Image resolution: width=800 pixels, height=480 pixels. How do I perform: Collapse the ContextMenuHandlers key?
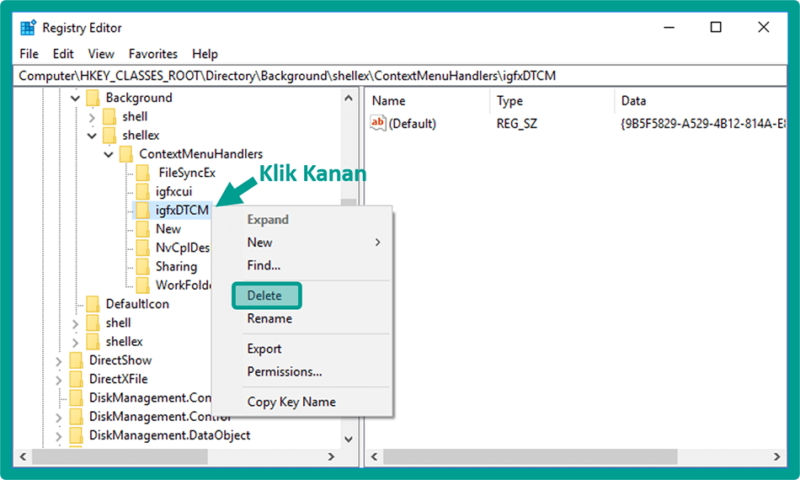tap(109, 154)
